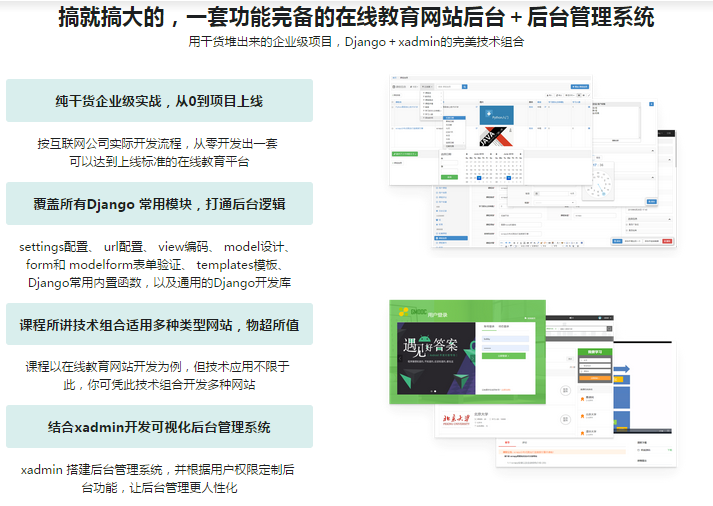Select the highlighted date in right calendar
713x506 pixels.
[509, 178]
